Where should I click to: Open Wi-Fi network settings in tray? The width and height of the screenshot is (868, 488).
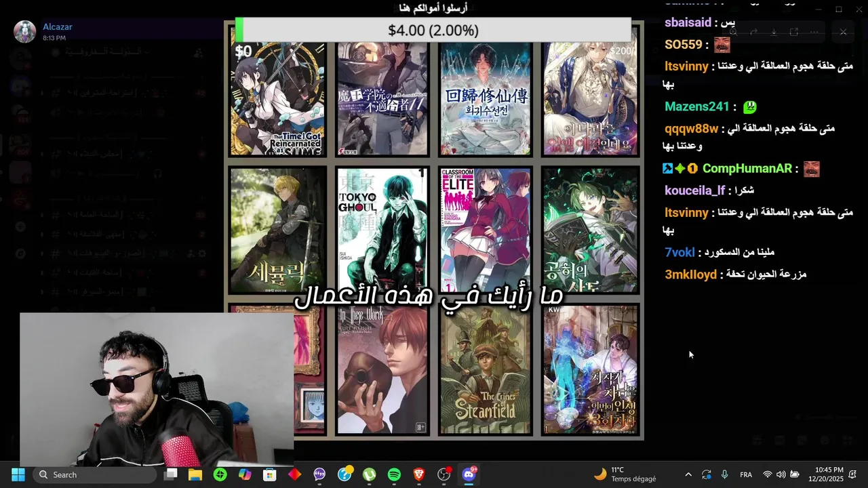pos(768,474)
